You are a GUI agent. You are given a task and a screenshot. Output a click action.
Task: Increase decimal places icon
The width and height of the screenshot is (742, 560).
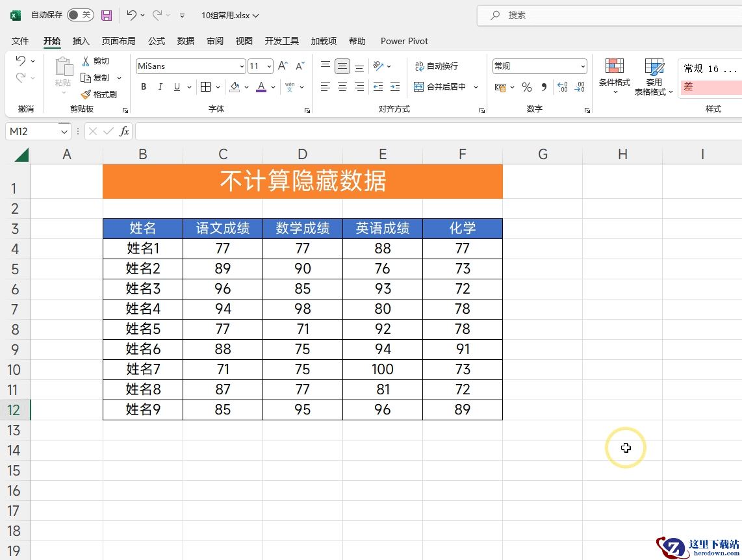coord(563,87)
